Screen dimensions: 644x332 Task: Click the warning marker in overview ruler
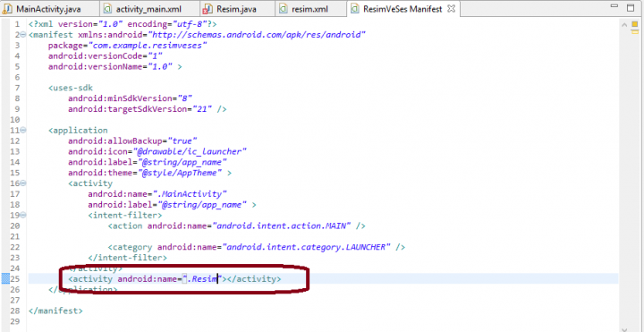coord(636,33)
